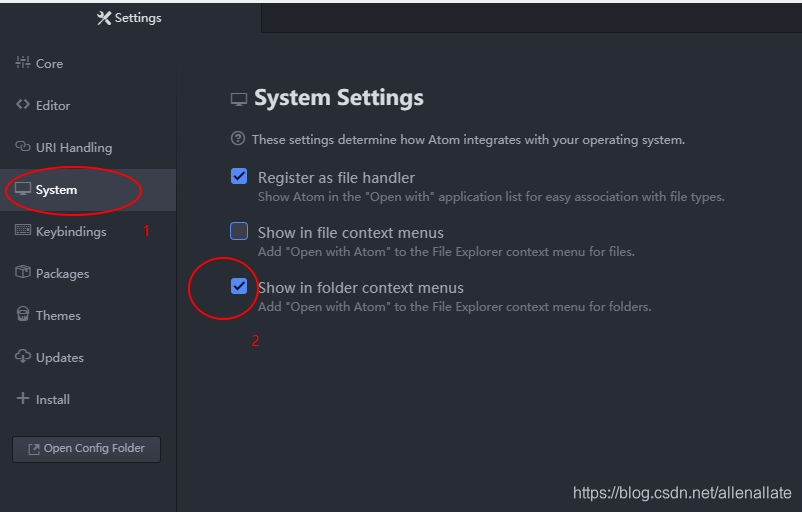Click the Themes paint bucket icon

23,314
